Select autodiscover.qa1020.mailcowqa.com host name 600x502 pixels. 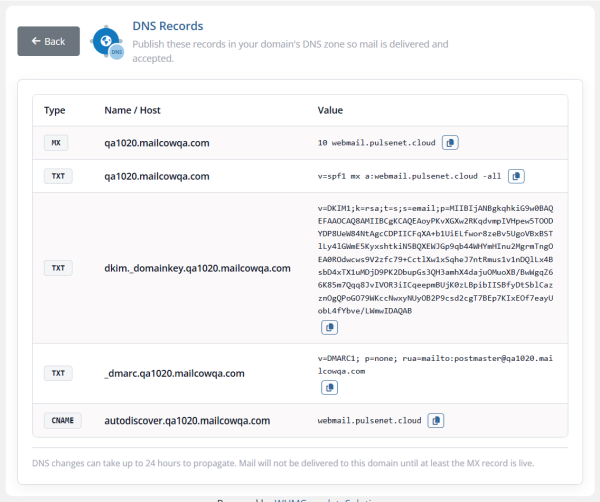[x=187, y=421]
